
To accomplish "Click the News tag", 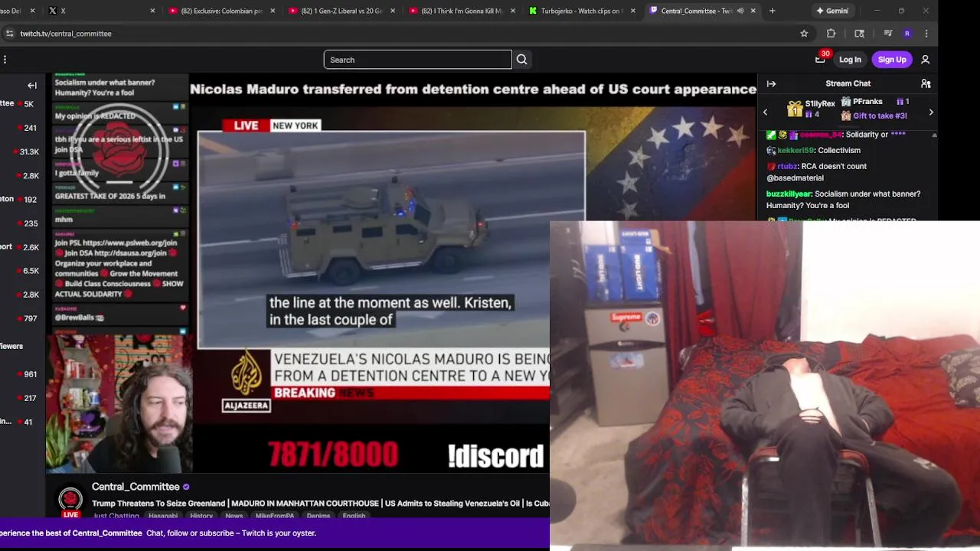I will [x=234, y=516].
